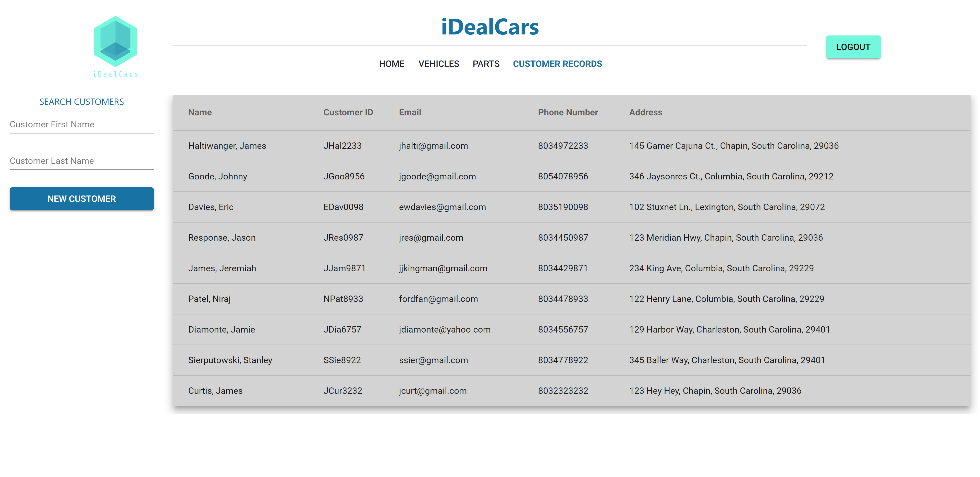This screenshot has width=980, height=477.
Task: Open the Sierputowski, Stanley record
Action: coord(571,360)
